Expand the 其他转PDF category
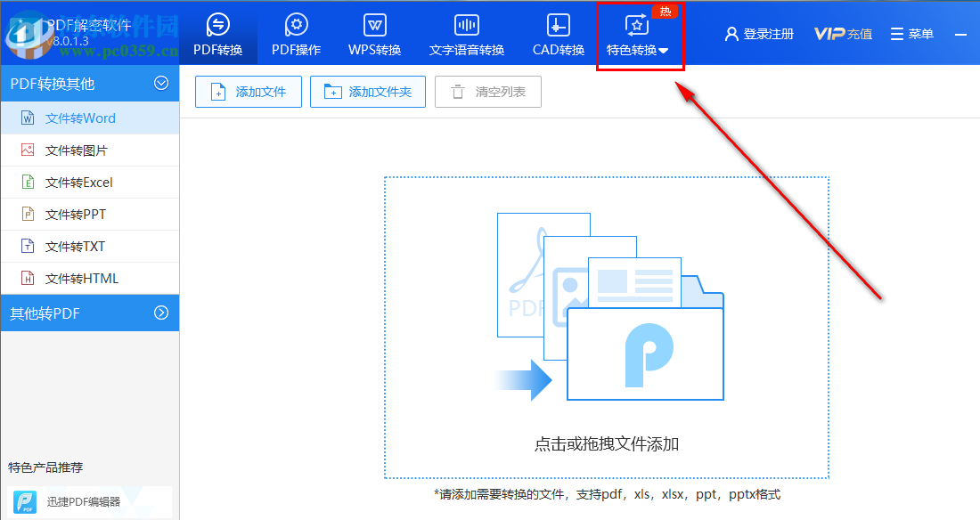Image resolution: width=980 pixels, height=520 pixels. pyautogui.click(x=160, y=313)
